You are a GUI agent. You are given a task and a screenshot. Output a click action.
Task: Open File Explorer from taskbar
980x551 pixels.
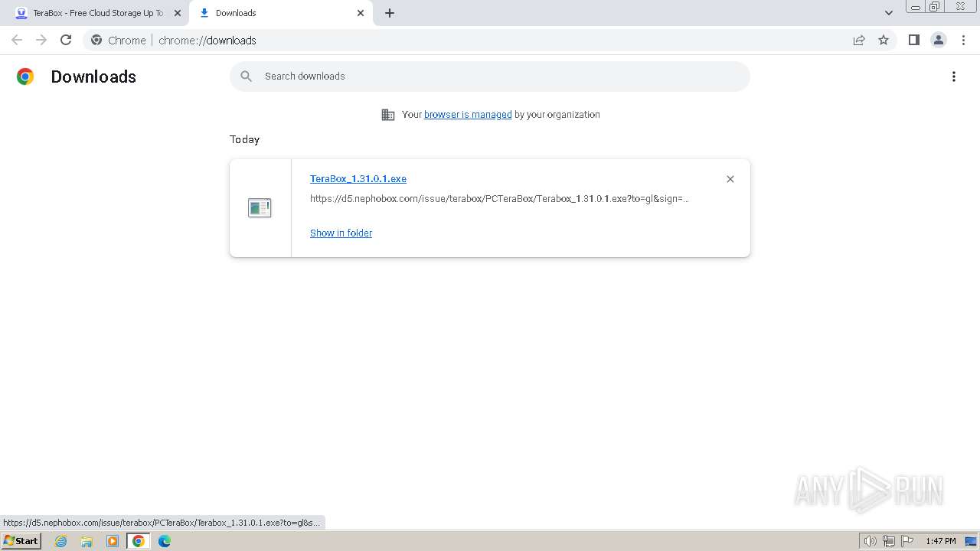[x=87, y=541]
